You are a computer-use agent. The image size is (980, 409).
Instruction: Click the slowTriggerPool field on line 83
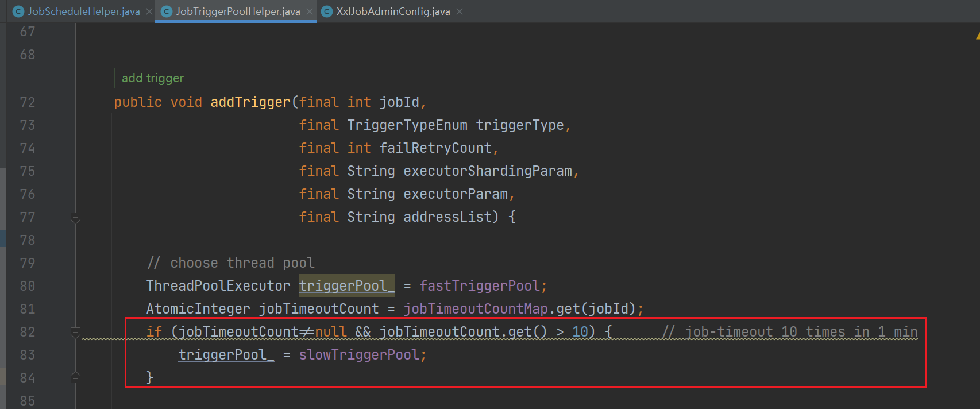(359, 355)
